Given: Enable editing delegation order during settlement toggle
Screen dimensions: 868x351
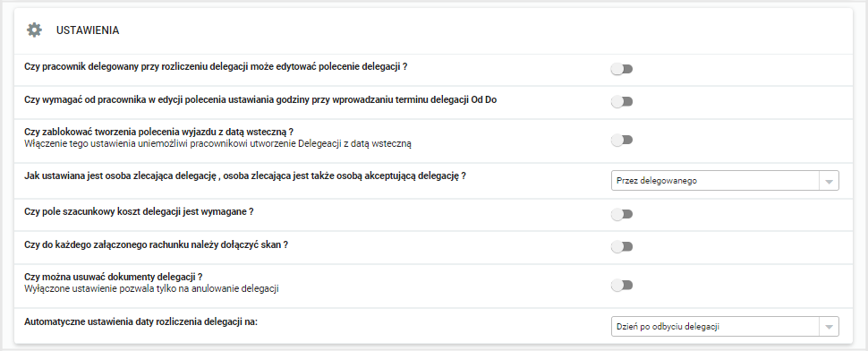Looking at the screenshot, I should pyautogui.click(x=622, y=69).
